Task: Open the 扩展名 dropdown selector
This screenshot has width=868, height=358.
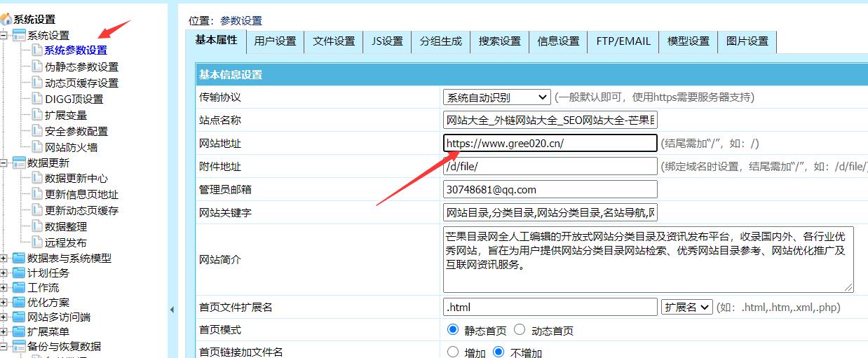Action: [x=686, y=307]
